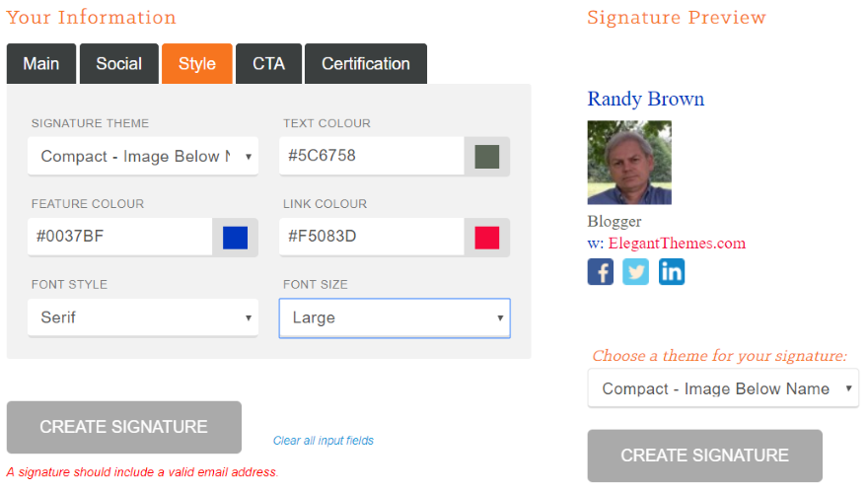
Task: Click the Clear all input fields link
Action: tap(324, 441)
